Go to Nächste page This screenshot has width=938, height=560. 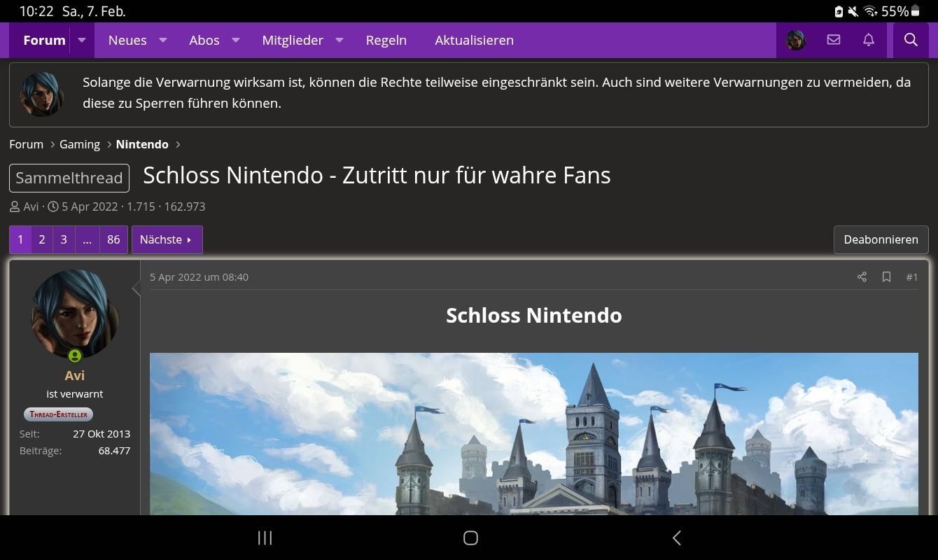tap(167, 239)
